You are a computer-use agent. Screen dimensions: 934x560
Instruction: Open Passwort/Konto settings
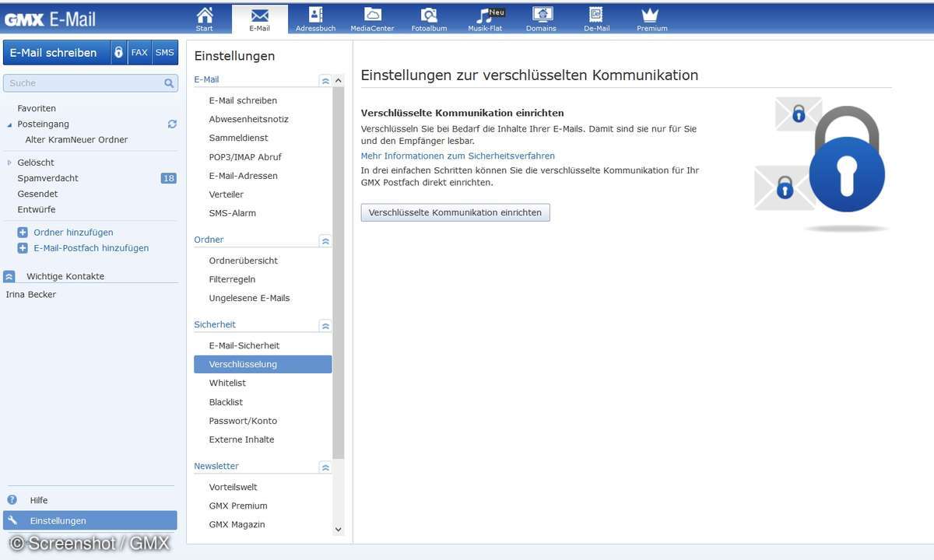coord(243,421)
